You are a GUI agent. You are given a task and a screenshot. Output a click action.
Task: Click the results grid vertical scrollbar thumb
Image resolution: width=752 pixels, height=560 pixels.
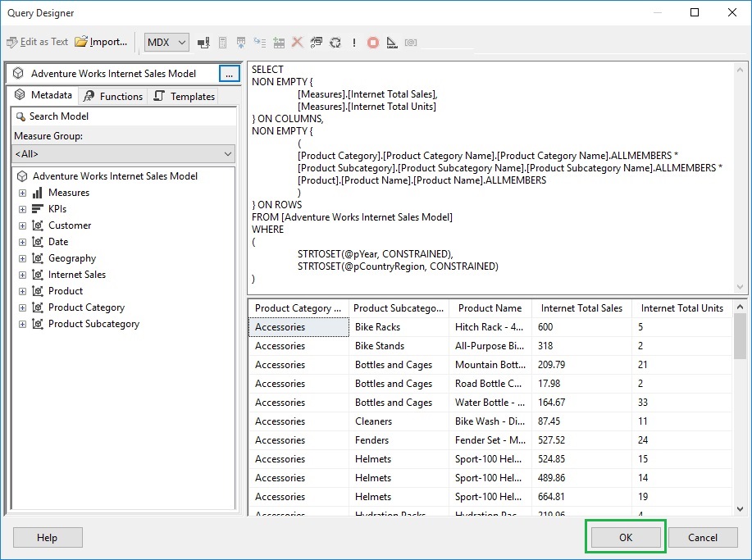(740, 336)
